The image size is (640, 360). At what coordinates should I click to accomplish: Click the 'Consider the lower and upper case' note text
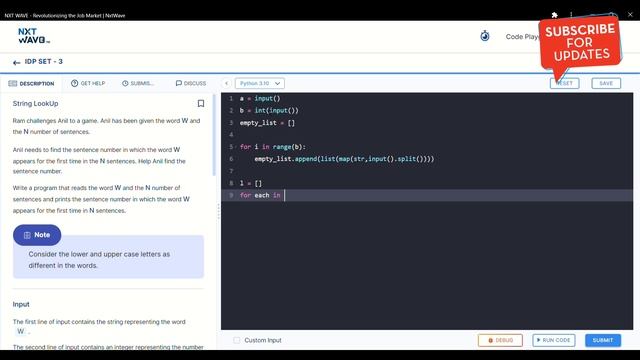point(99,260)
